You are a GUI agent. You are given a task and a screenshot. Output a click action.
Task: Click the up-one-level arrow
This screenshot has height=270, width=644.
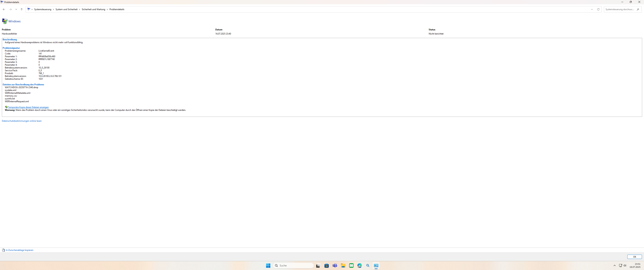(22, 10)
